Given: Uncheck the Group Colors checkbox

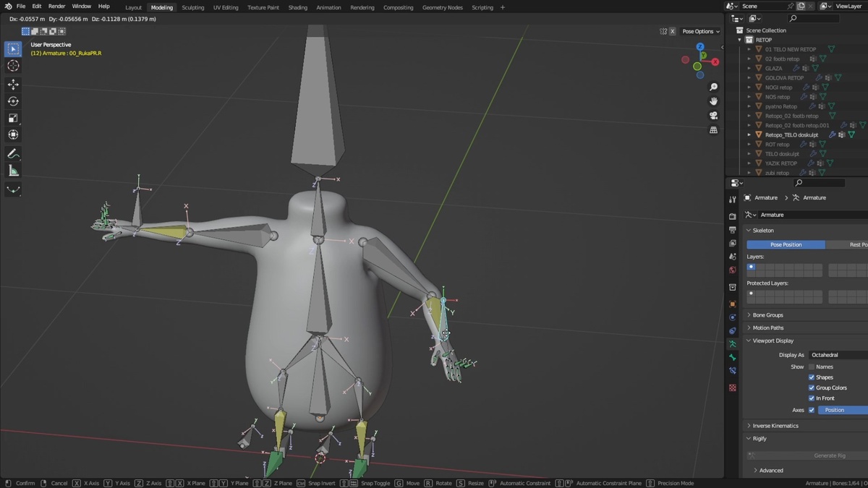Looking at the screenshot, I should pyautogui.click(x=812, y=388).
